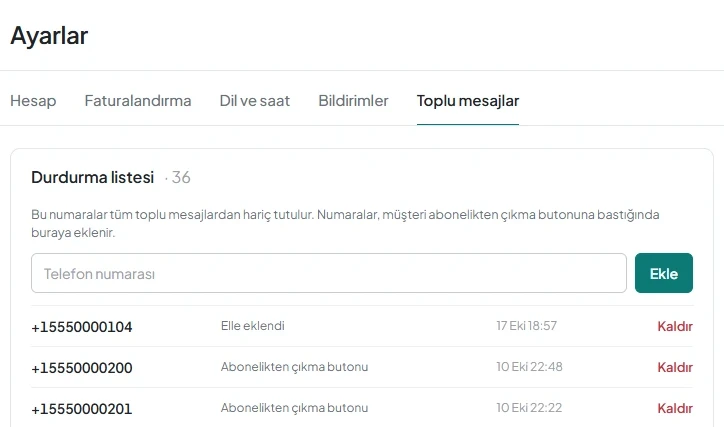This screenshot has height=427, width=724.
Task: Remove number +15550000104 with Kaldır
Action: (x=675, y=326)
